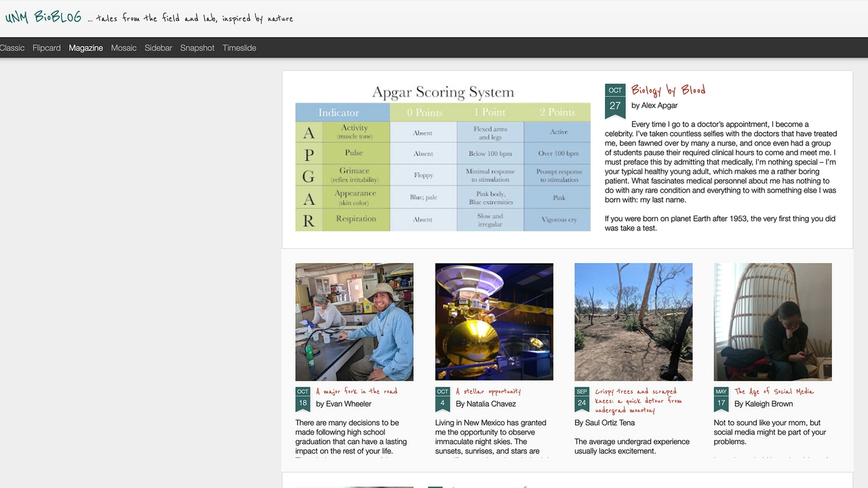
Task: Click Evan Wheeler's lab photo thumbnail
Action: (354, 322)
